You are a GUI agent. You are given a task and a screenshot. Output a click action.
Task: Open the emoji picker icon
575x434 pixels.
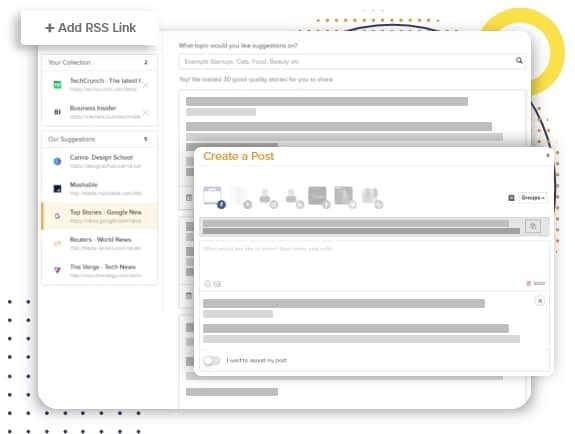(x=208, y=284)
